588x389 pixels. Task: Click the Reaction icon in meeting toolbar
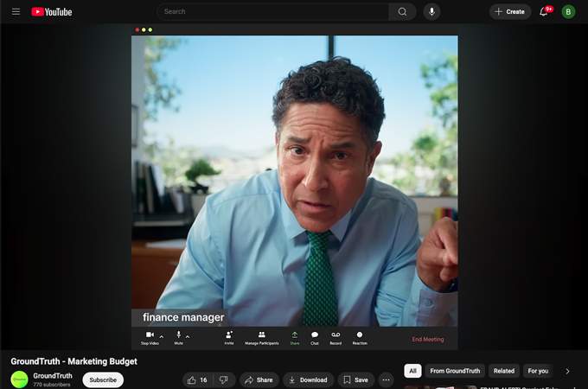tap(360, 335)
